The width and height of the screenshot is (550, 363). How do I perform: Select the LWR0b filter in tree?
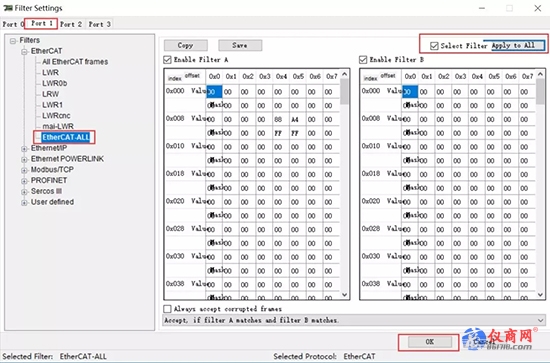coord(55,83)
